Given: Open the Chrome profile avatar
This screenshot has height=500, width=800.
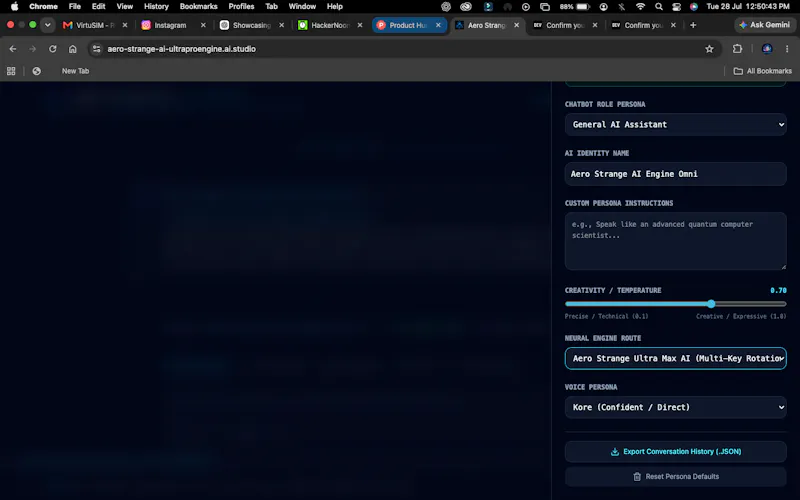Looking at the screenshot, I should [x=767, y=49].
